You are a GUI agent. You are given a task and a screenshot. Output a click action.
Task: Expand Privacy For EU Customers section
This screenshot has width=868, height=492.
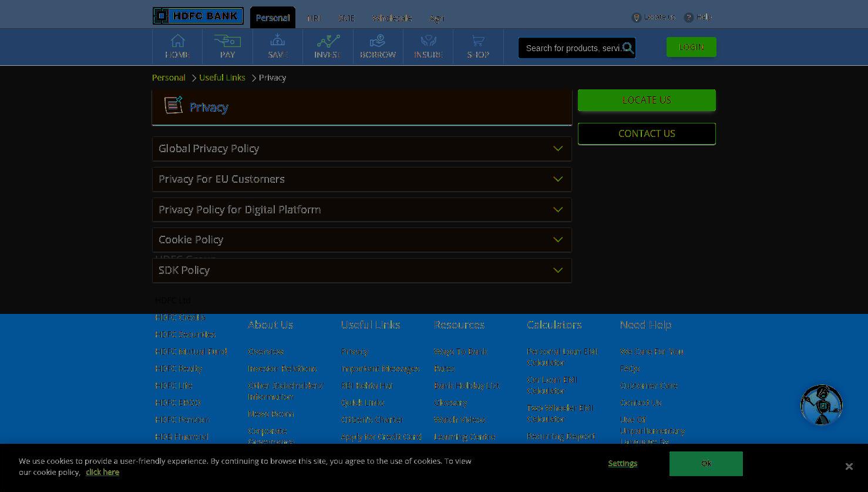(362, 179)
